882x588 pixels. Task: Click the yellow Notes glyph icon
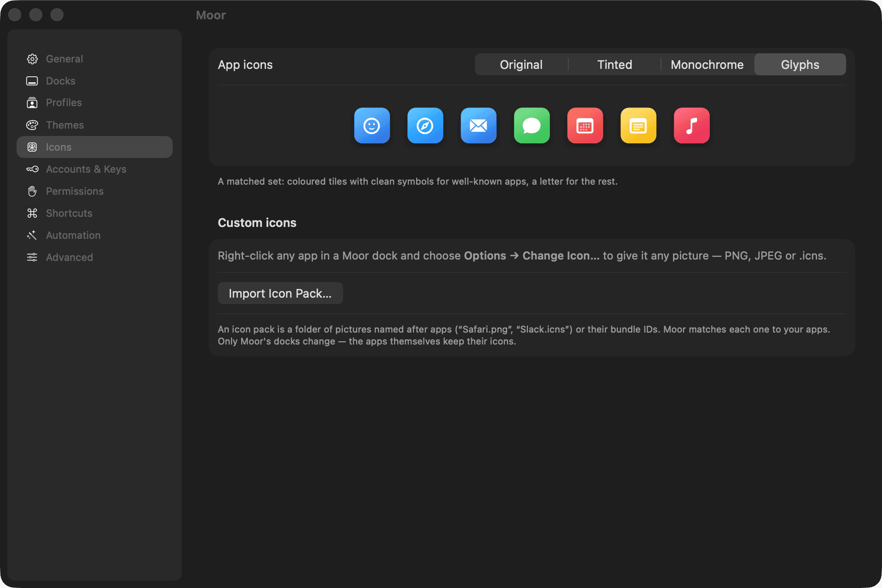(639, 125)
